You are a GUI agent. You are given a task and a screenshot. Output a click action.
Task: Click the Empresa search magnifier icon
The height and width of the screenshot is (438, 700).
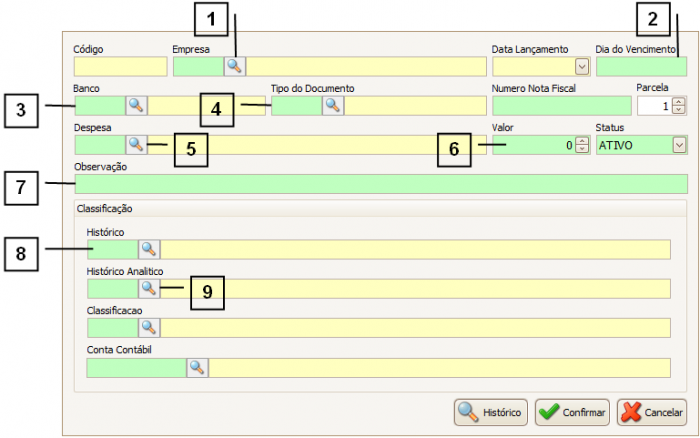[234, 67]
